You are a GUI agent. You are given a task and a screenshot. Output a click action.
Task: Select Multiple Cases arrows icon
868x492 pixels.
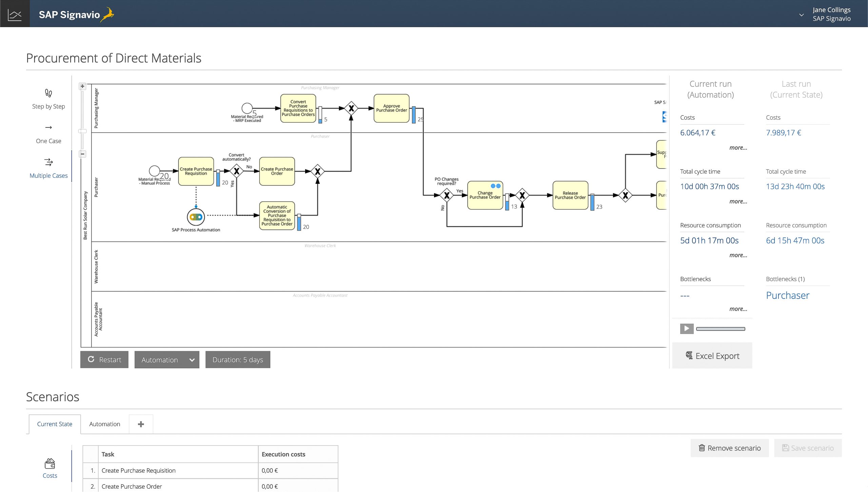(48, 162)
